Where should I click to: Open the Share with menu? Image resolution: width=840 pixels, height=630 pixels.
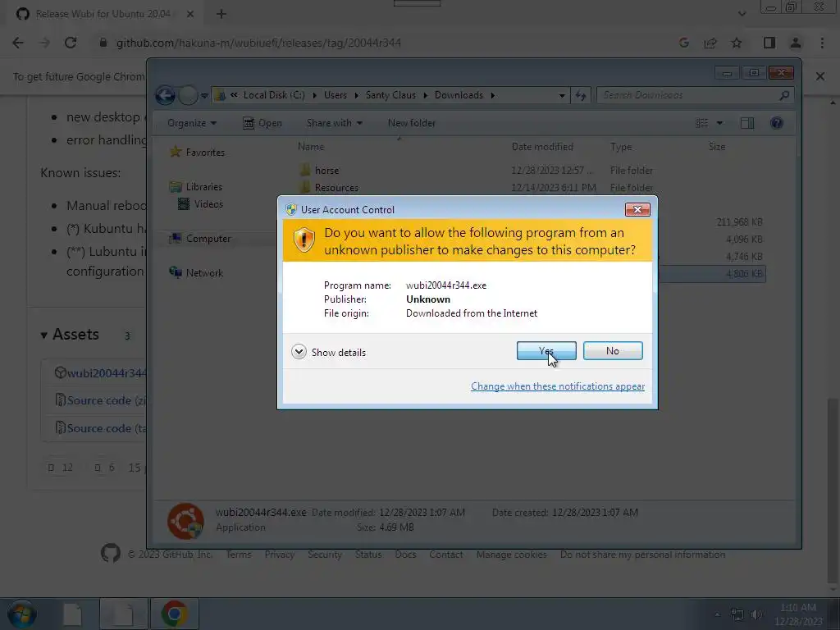click(x=335, y=123)
